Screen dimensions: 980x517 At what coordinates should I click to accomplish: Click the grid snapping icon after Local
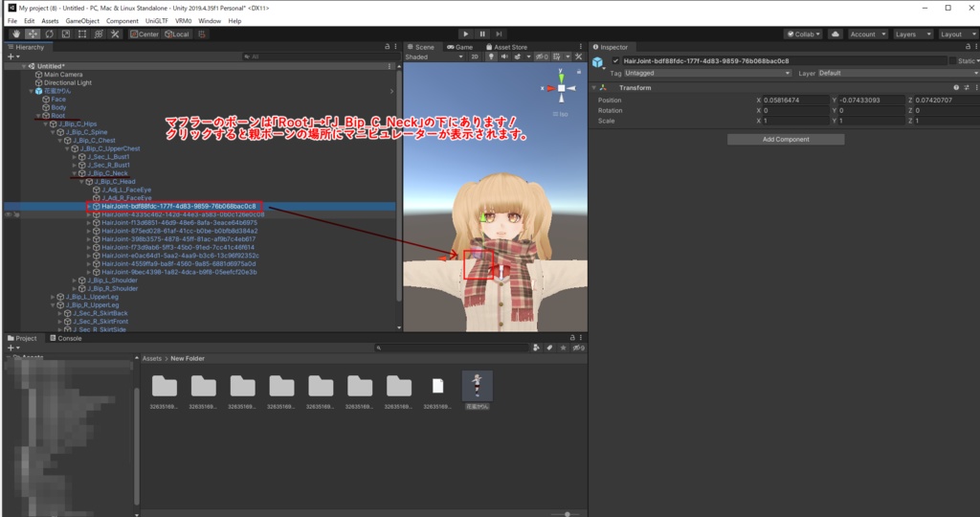[201, 34]
